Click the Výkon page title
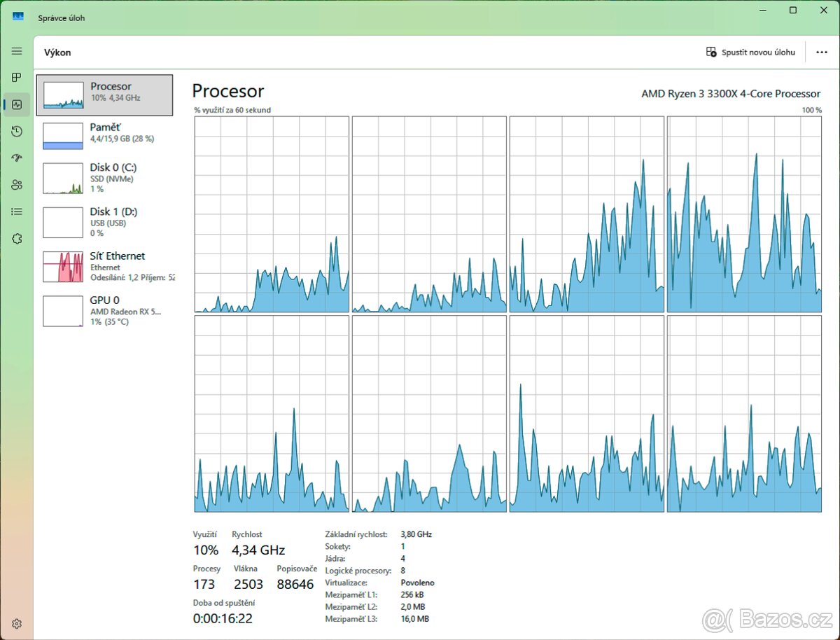840x640 pixels. tap(57, 53)
